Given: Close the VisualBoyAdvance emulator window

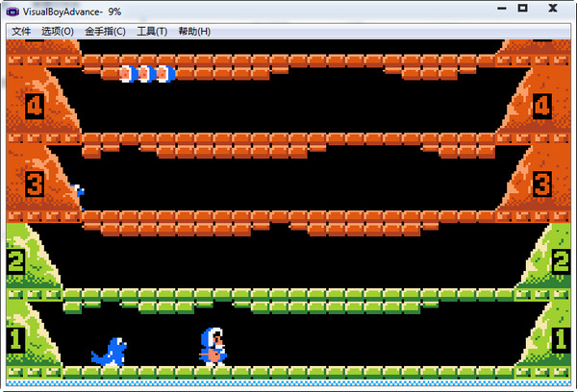Looking at the screenshot, I should pyautogui.click(x=554, y=9).
